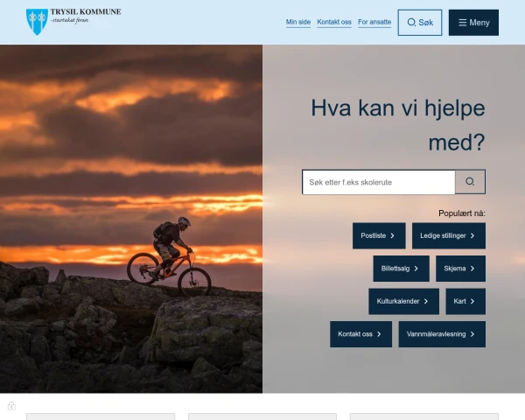
Task: Click the arrow icon on Billettsalg
Action: pyautogui.click(x=416, y=269)
